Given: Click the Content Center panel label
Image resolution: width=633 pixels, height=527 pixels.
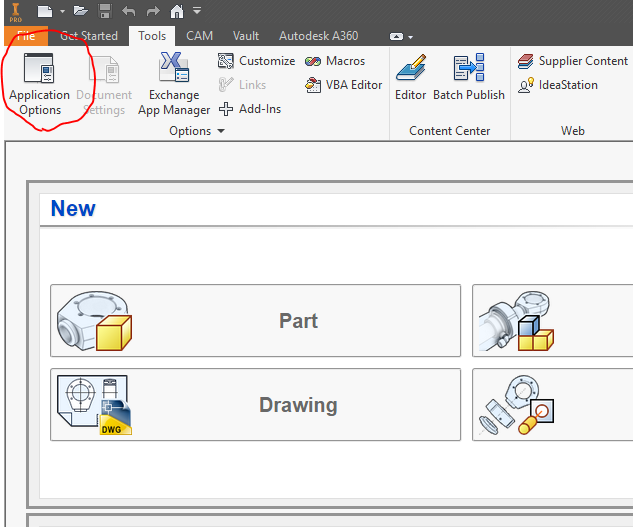Looking at the screenshot, I should click(449, 131).
